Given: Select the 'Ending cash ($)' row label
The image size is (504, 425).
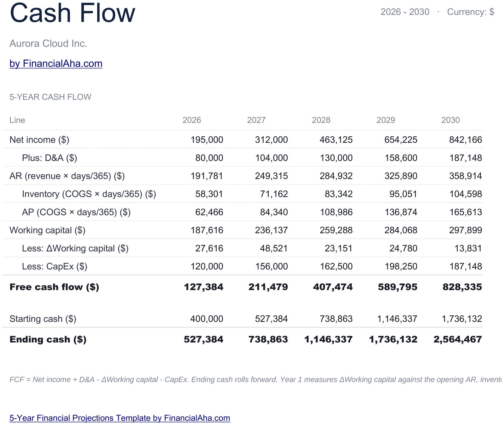Looking at the screenshot, I should pos(48,339).
